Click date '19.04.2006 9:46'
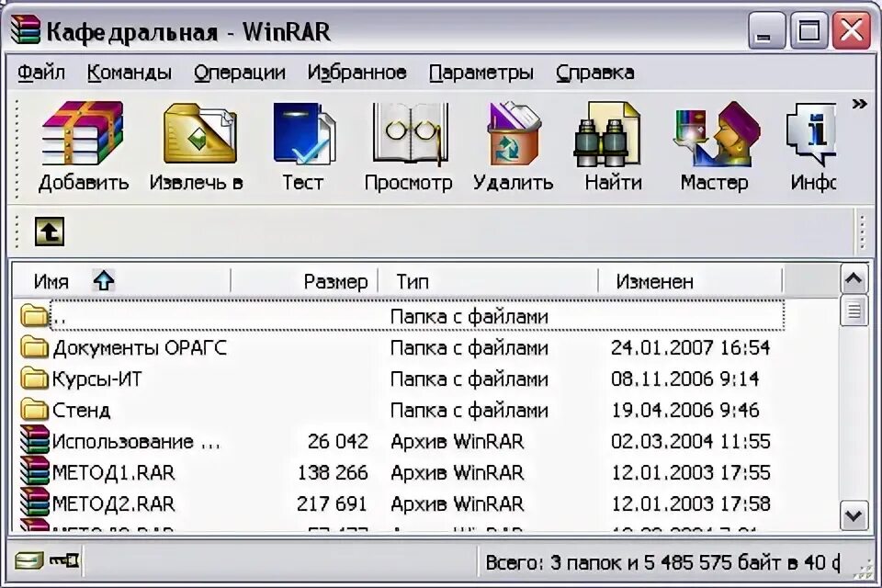The image size is (882, 588). [x=685, y=411]
